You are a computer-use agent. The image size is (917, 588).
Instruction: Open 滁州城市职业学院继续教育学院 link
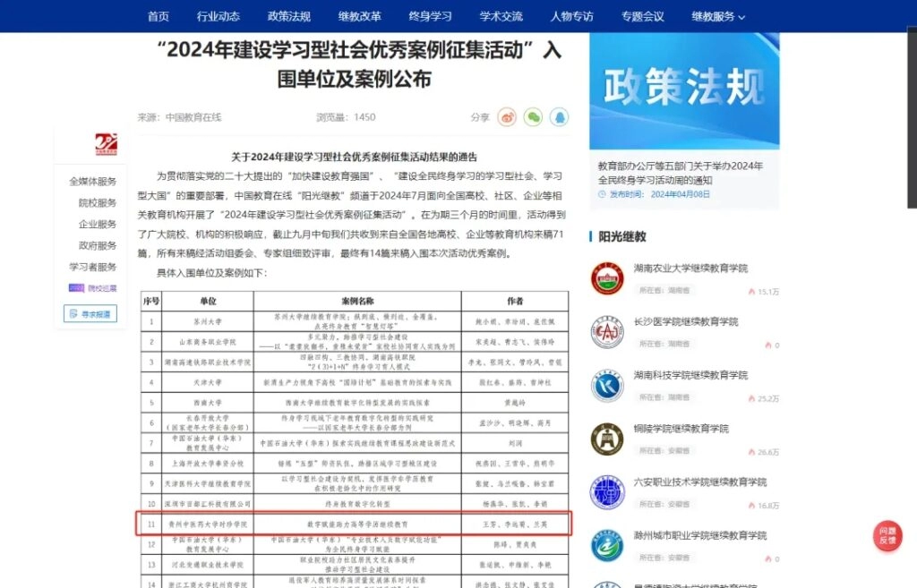coord(700,535)
